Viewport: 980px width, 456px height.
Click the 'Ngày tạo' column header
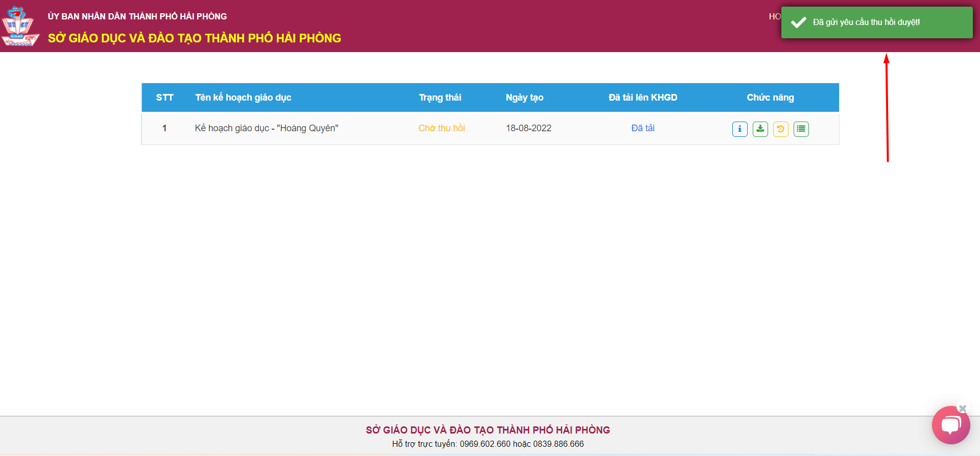(524, 98)
